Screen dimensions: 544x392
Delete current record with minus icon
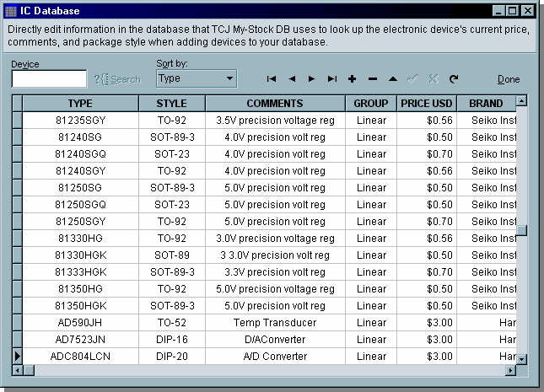373,79
